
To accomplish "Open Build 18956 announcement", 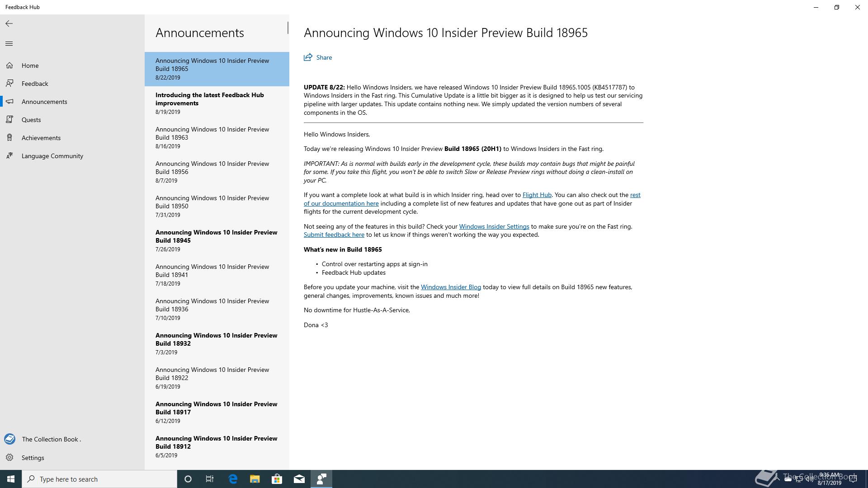I will 217,172.
